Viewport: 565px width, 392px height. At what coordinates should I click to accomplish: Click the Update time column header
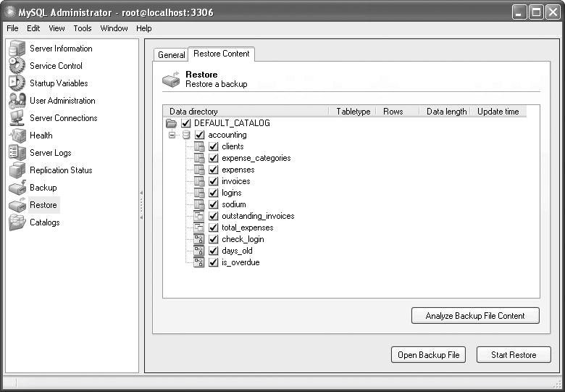(x=498, y=112)
